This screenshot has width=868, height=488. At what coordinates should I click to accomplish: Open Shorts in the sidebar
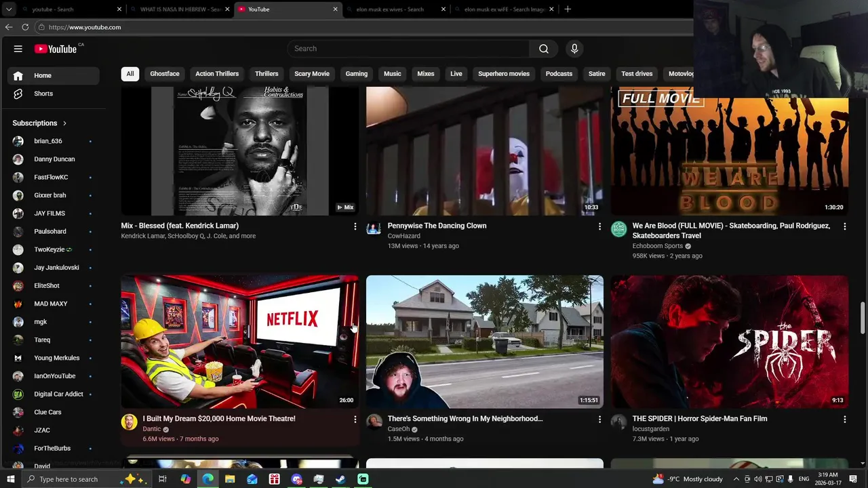point(54,94)
